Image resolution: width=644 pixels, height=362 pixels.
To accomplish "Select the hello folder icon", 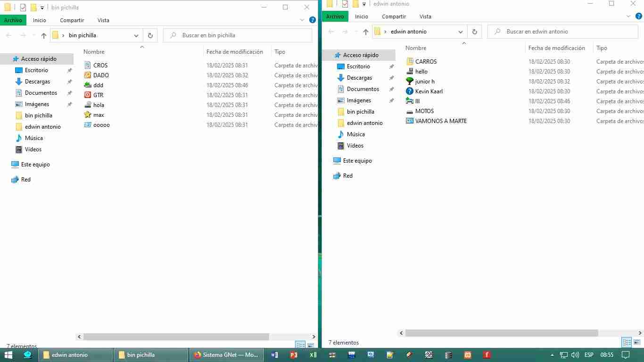I will (410, 72).
